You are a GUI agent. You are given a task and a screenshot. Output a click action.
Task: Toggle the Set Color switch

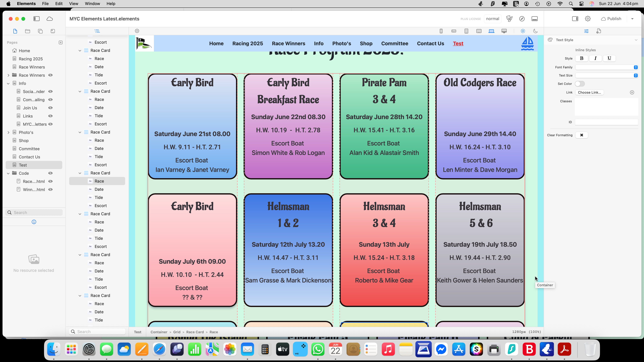pyautogui.click(x=580, y=84)
